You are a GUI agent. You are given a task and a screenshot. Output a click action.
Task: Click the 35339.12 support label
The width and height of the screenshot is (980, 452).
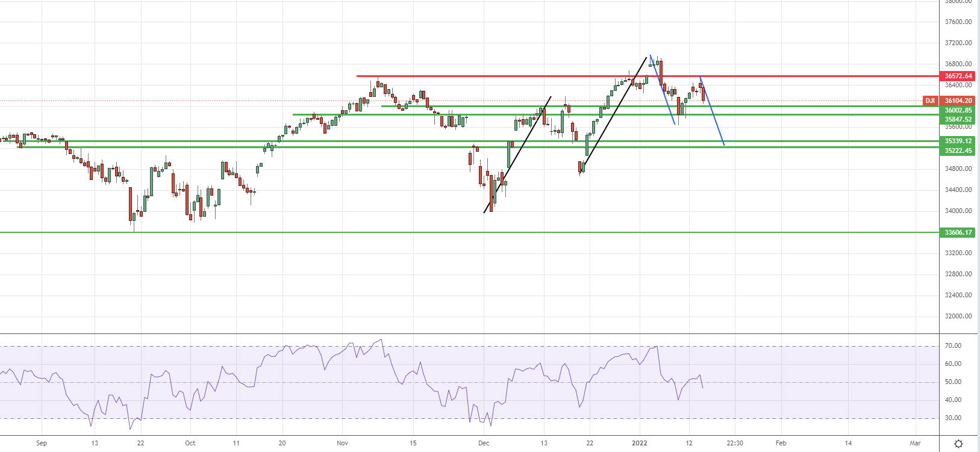pyautogui.click(x=958, y=141)
